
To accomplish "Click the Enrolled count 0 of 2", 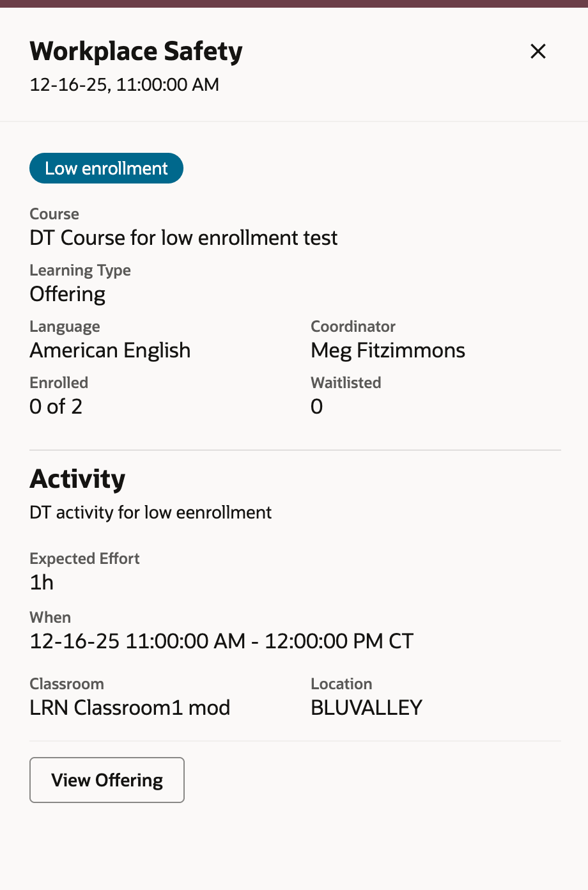I will [x=56, y=406].
